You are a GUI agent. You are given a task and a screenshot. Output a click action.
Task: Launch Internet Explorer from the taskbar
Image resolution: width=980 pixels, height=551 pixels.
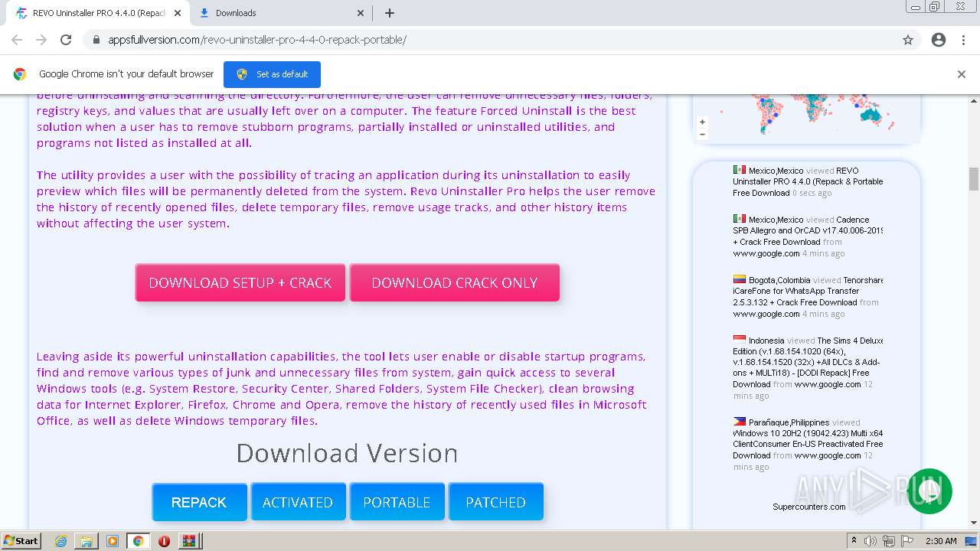pyautogui.click(x=60, y=541)
